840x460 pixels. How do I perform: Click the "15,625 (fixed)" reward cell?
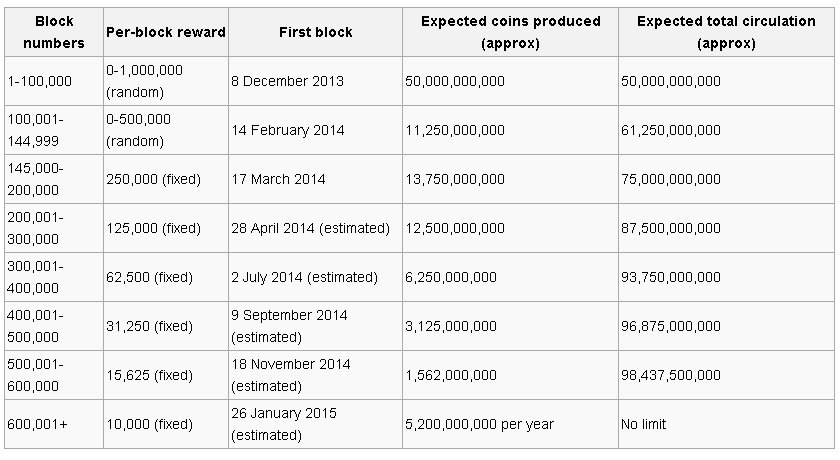tap(149, 375)
